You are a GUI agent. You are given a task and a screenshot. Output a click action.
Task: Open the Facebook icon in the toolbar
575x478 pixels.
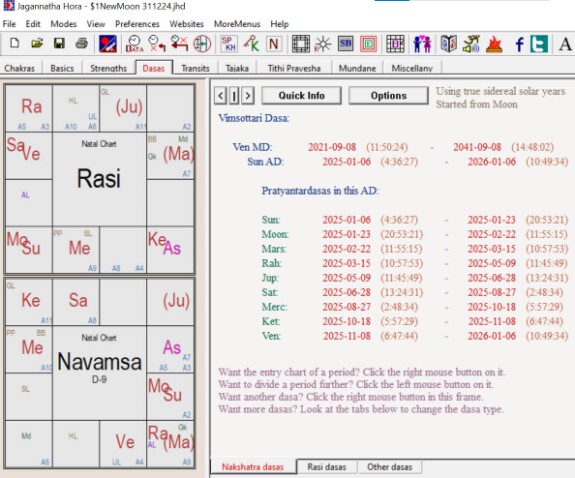[x=519, y=44]
